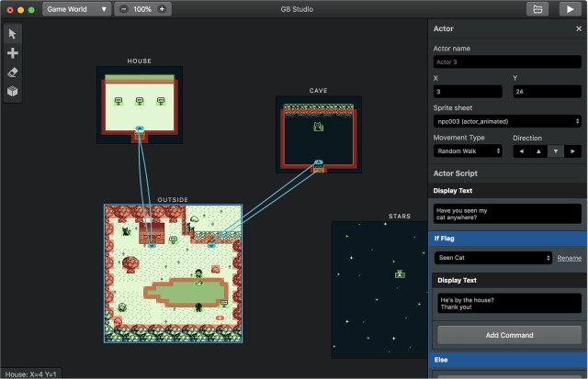Select sign actor right of the pond

224,303
